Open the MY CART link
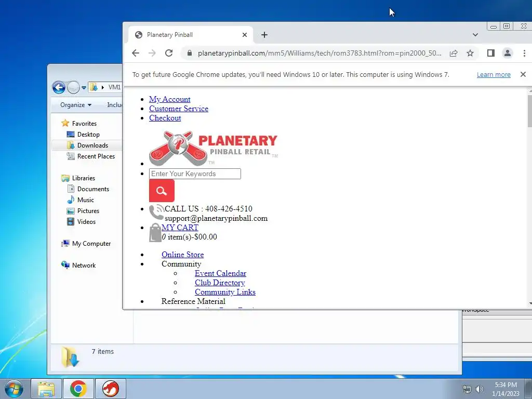Image resolution: width=532 pixels, height=399 pixels. 180,228
